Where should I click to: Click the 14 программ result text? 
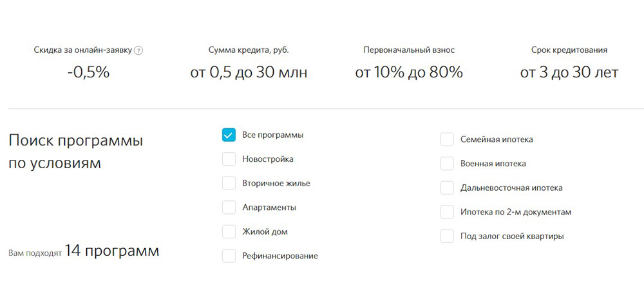[111, 250]
